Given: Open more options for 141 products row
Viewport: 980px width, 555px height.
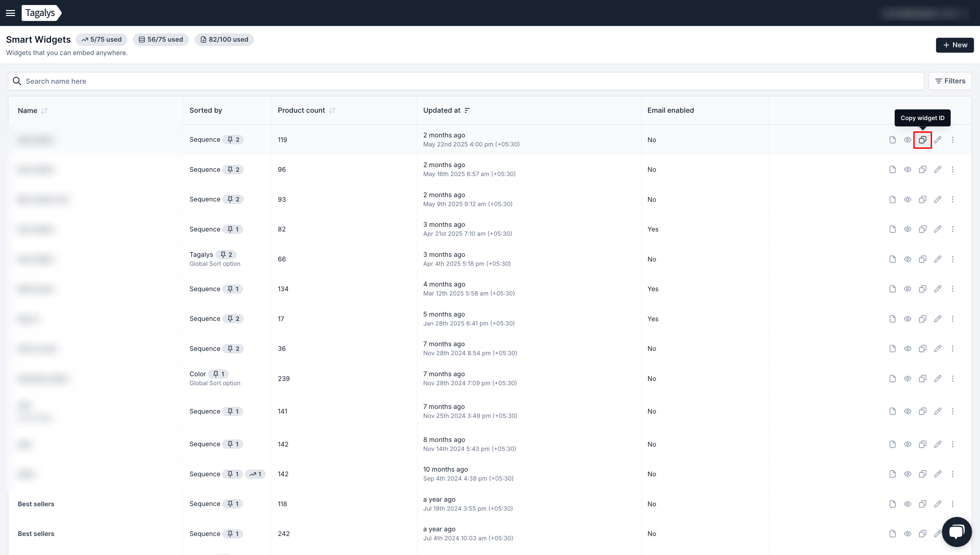Looking at the screenshot, I should tap(953, 411).
